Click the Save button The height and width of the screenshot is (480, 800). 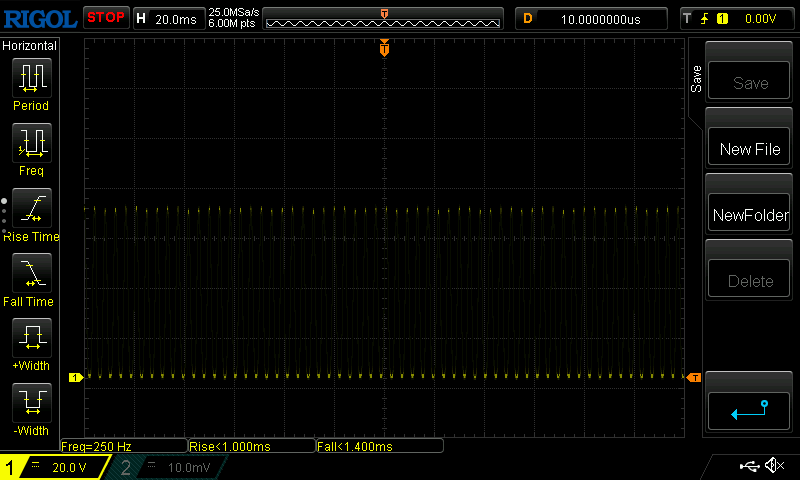pyautogui.click(x=749, y=82)
